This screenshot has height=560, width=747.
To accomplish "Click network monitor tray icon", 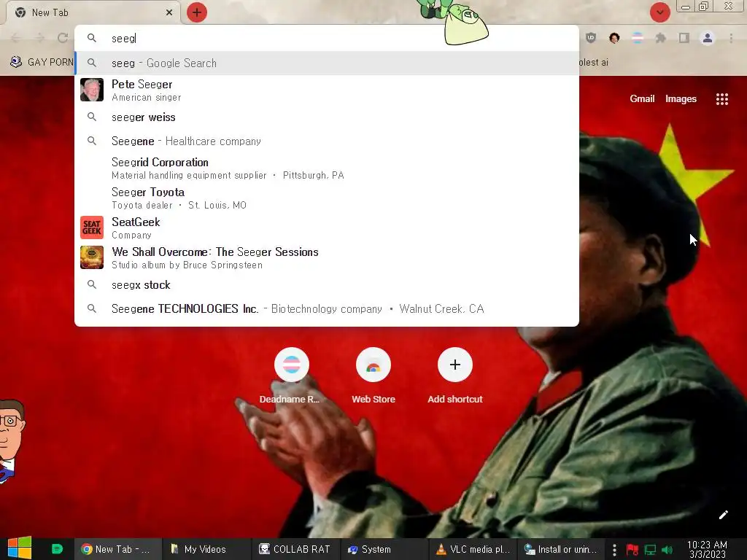I will [x=650, y=550].
